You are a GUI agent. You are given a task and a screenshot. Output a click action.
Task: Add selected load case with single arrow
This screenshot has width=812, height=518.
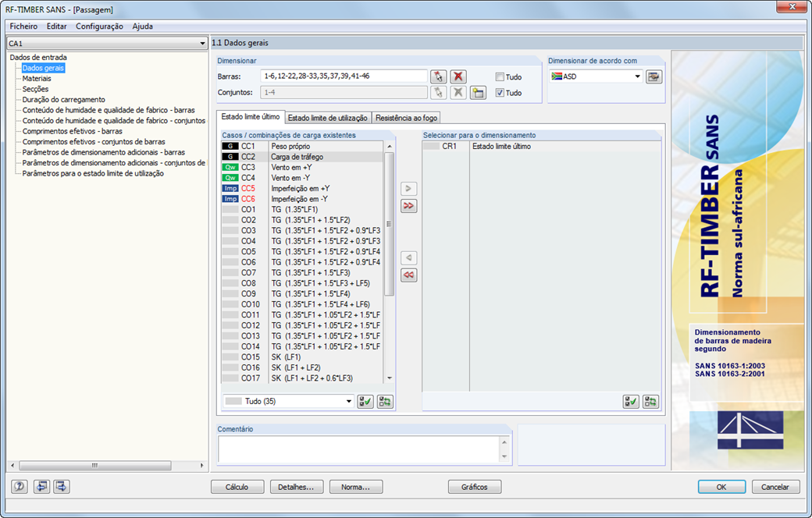(408, 188)
